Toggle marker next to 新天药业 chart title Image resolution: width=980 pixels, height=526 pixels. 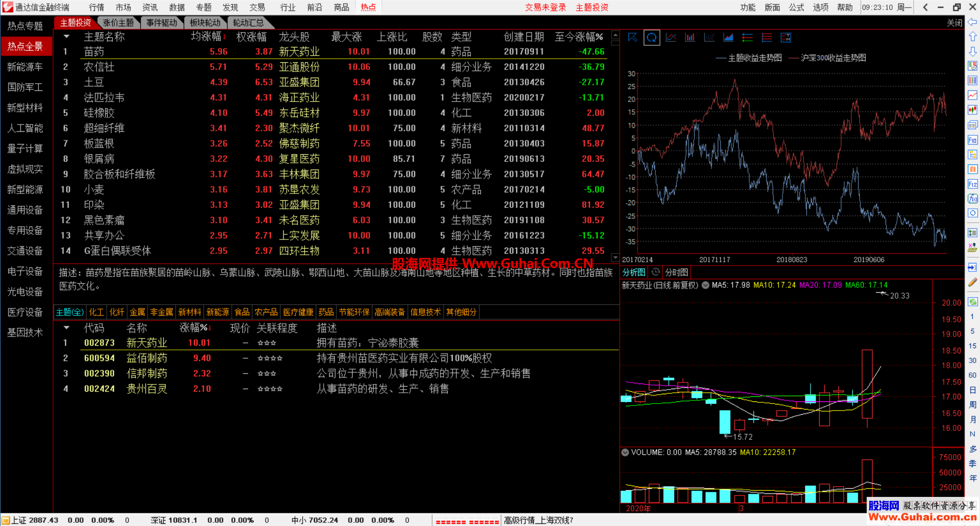click(705, 285)
